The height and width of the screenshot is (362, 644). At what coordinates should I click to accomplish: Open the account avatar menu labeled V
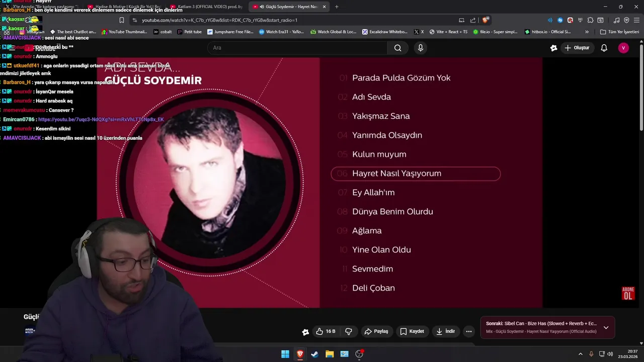point(623,48)
